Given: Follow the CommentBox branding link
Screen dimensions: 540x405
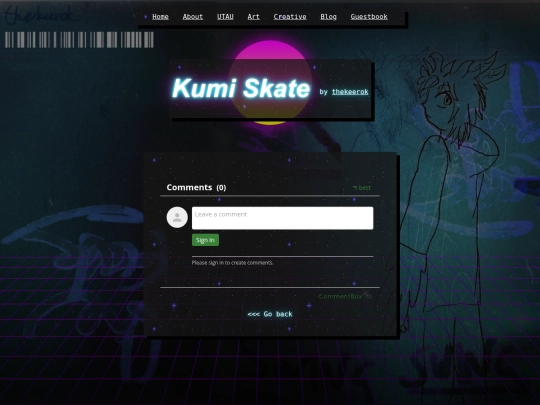Looking at the screenshot, I should pyautogui.click(x=345, y=296).
